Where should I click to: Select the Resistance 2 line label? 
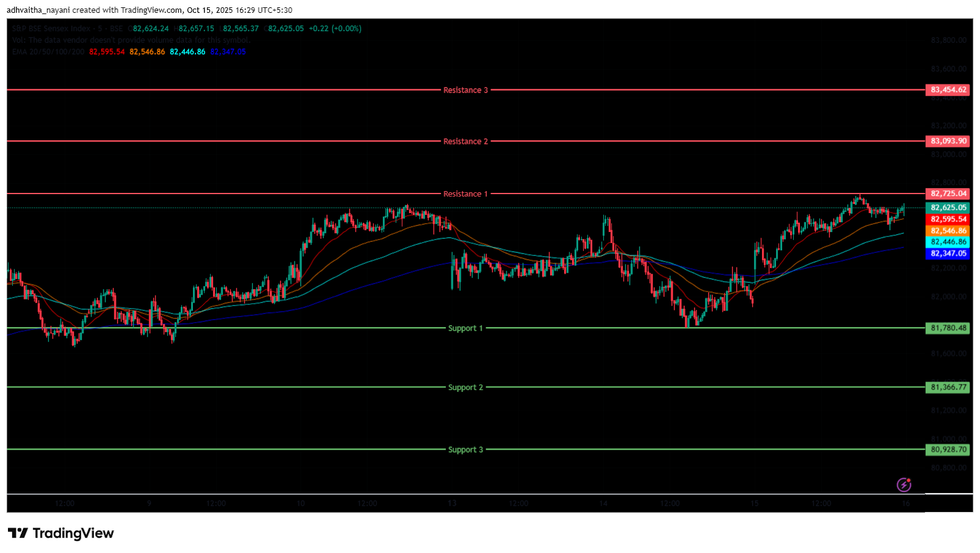pos(466,141)
